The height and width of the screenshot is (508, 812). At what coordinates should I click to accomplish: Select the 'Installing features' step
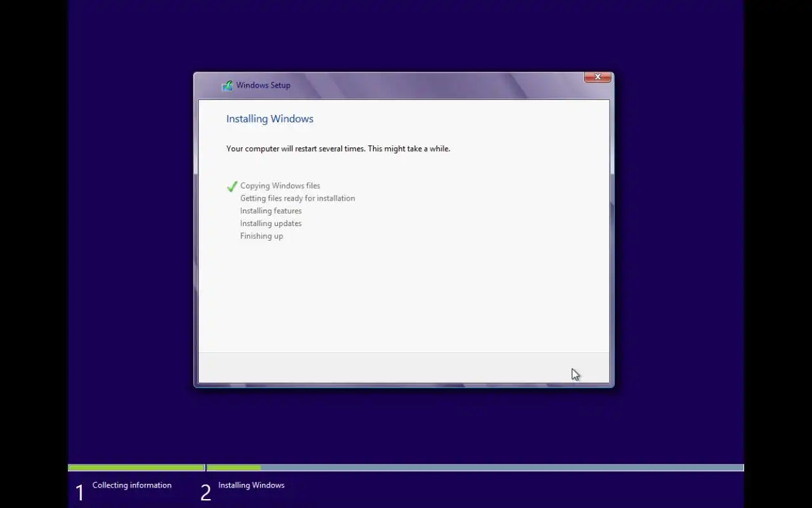[271, 211]
